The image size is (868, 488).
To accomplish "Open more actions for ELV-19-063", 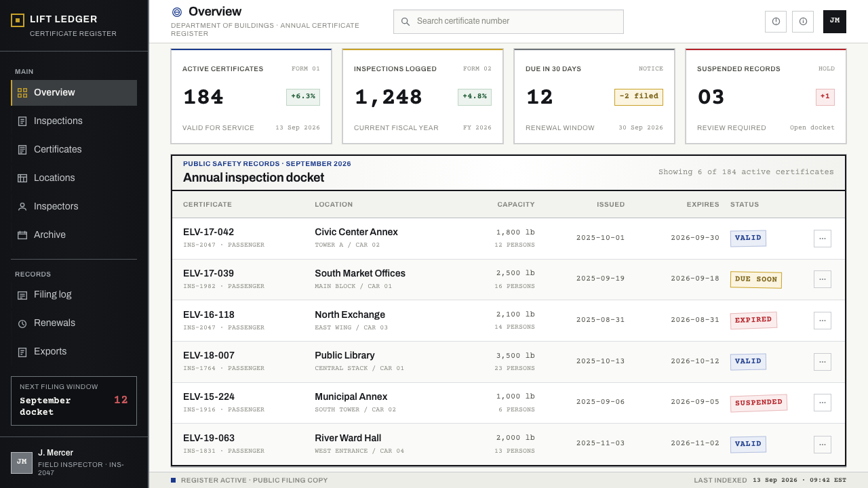I will pyautogui.click(x=823, y=445).
